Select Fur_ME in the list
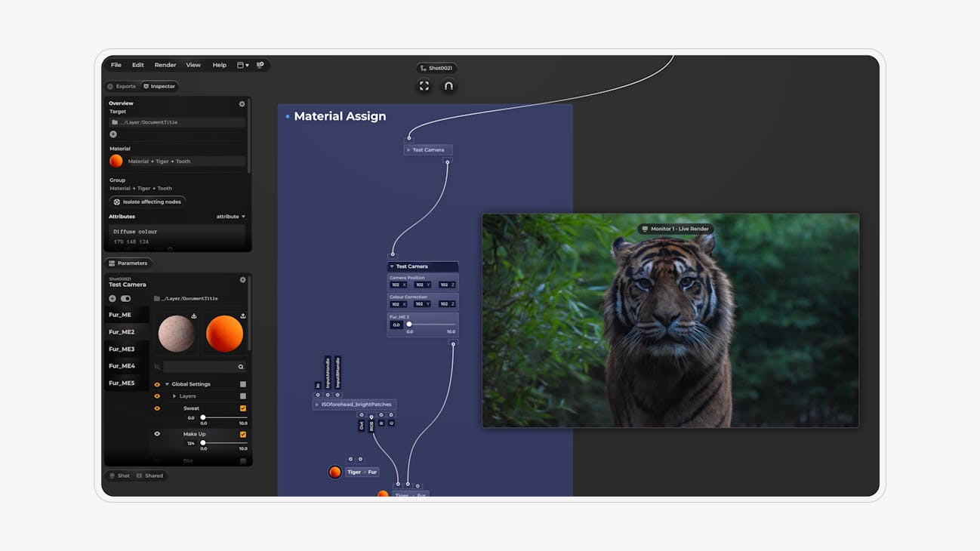The height and width of the screenshot is (551, 980). point(126,315)
